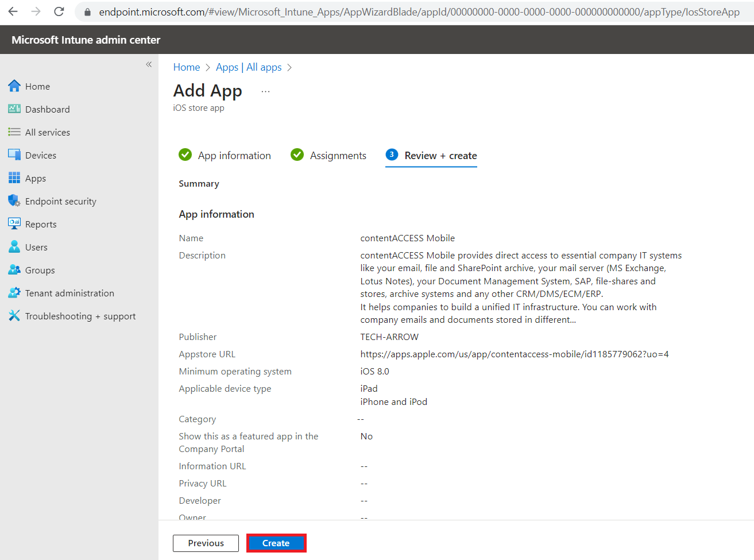754x560 pixels.
Task: Open the Apps | All apps breadcrumb
Action: (x=249, y=67)
